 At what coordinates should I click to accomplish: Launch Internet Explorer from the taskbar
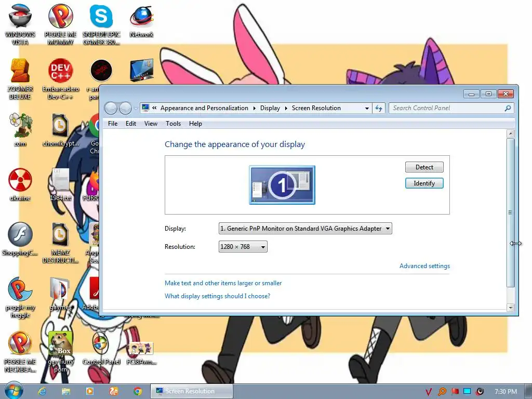(42, 391)
